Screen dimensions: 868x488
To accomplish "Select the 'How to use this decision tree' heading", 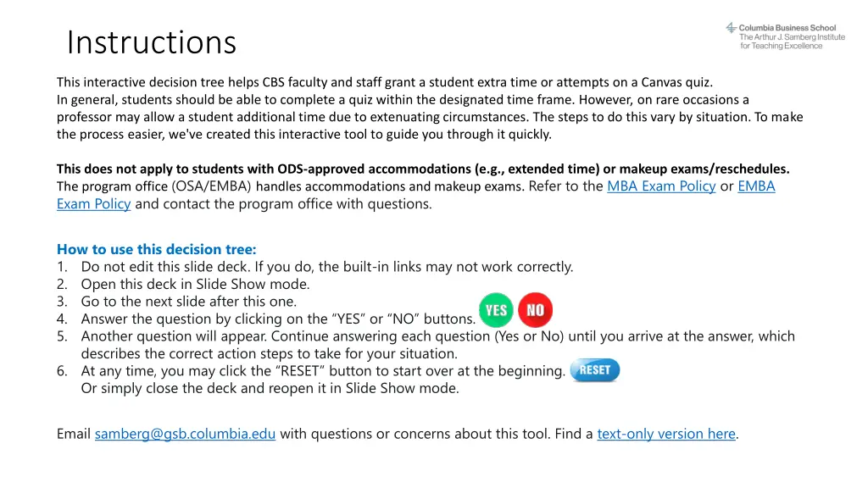I will (x=156, y=249).
